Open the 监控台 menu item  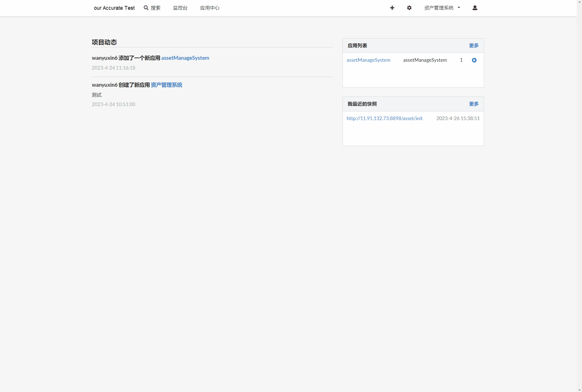(180, 8)
